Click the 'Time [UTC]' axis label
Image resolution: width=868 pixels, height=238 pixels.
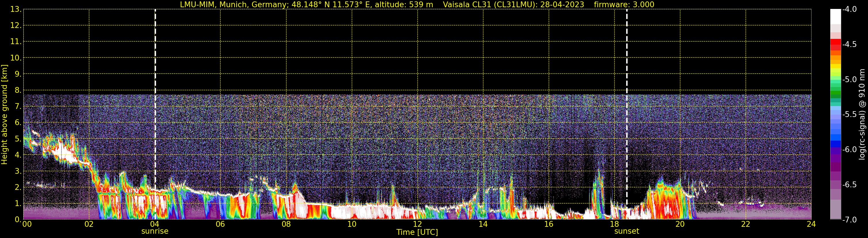point(417,232)
